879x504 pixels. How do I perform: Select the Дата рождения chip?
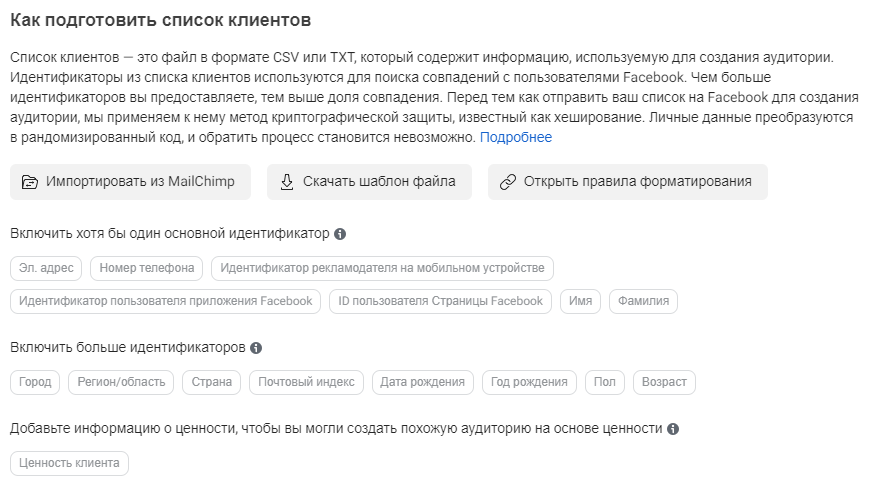422,382
